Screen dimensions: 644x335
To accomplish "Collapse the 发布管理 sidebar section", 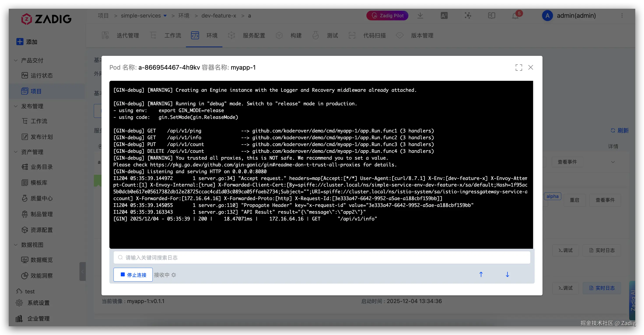I will tap(16, 106).
